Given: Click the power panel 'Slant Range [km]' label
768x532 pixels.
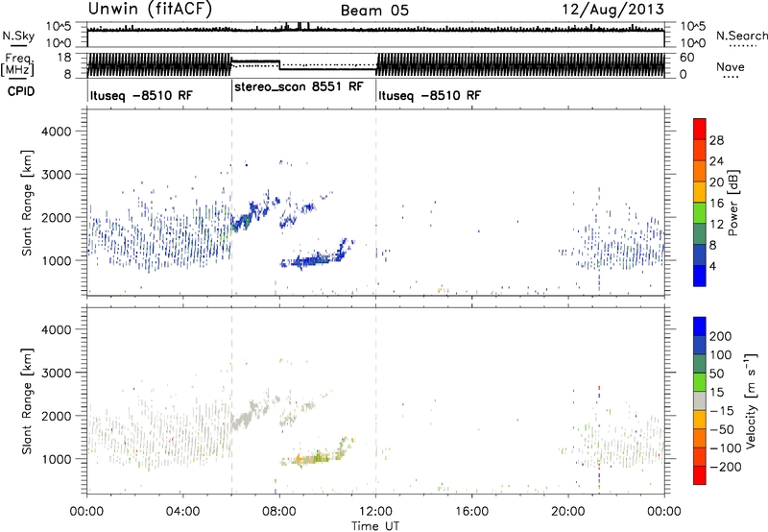Looking at the screenshot, I should click(27, 203).
